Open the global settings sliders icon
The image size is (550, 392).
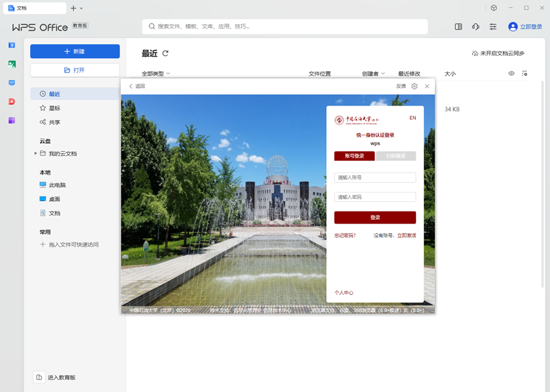point(493,27)
